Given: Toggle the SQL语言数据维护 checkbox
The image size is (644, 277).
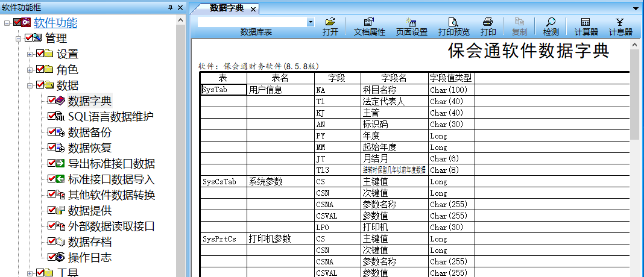Looking at the screenshot, I should 52,116.
